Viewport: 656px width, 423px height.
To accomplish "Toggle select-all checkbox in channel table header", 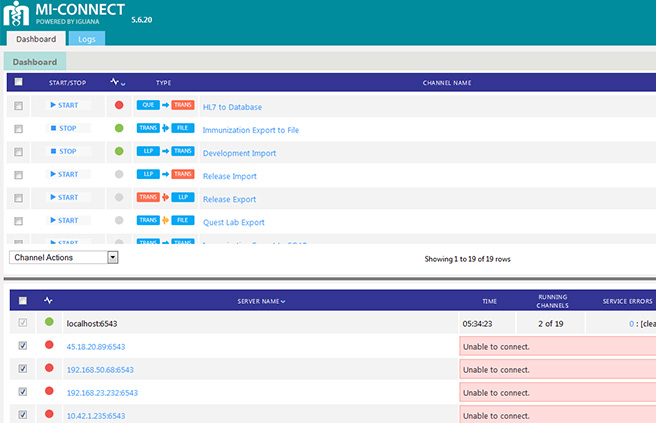I will tap(19, 82).
